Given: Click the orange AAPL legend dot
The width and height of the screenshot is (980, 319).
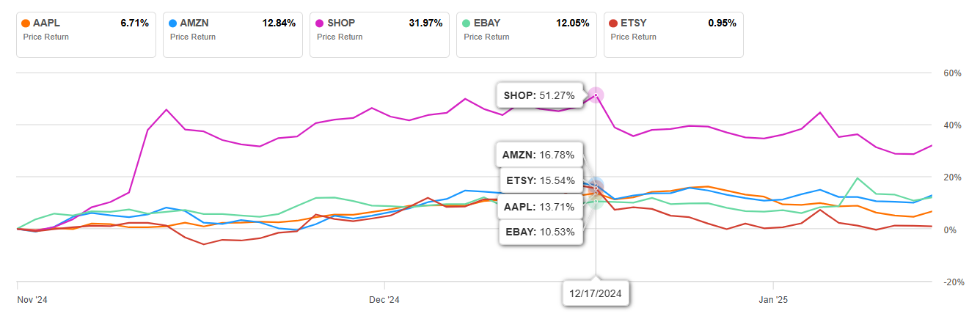Looking at the screenshot, I should tap(26, 23).
